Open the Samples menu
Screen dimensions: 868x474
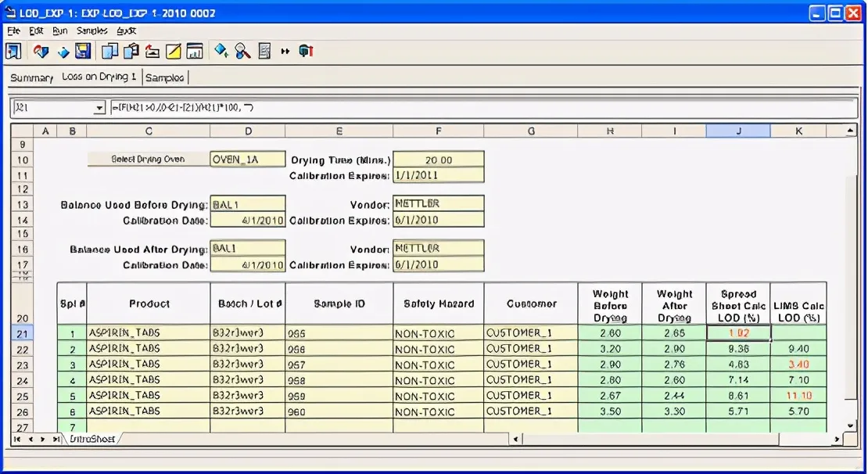[92, 31]
